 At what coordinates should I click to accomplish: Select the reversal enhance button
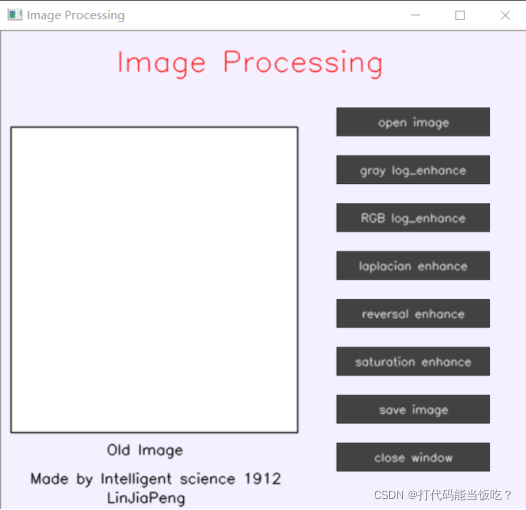point(413,313)
